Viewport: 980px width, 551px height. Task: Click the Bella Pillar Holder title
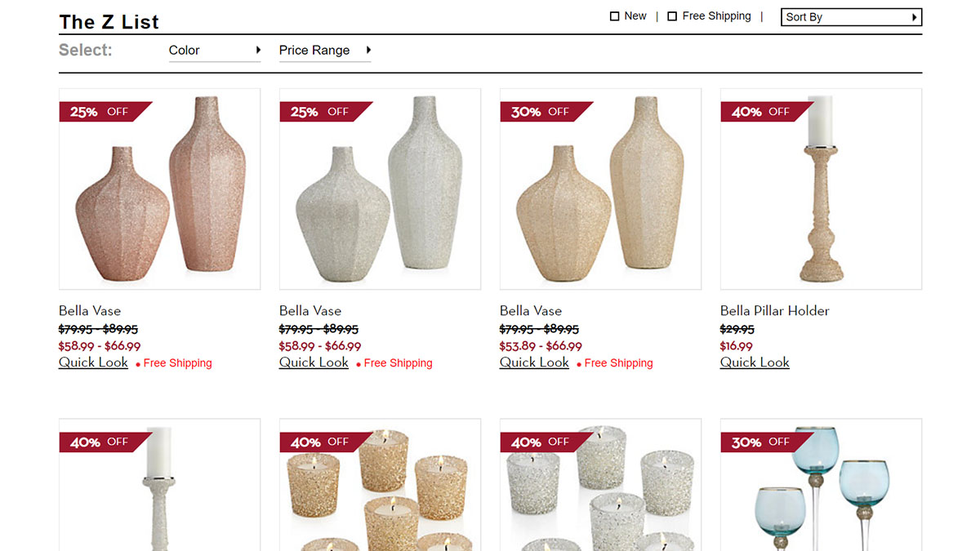point(774,311)
